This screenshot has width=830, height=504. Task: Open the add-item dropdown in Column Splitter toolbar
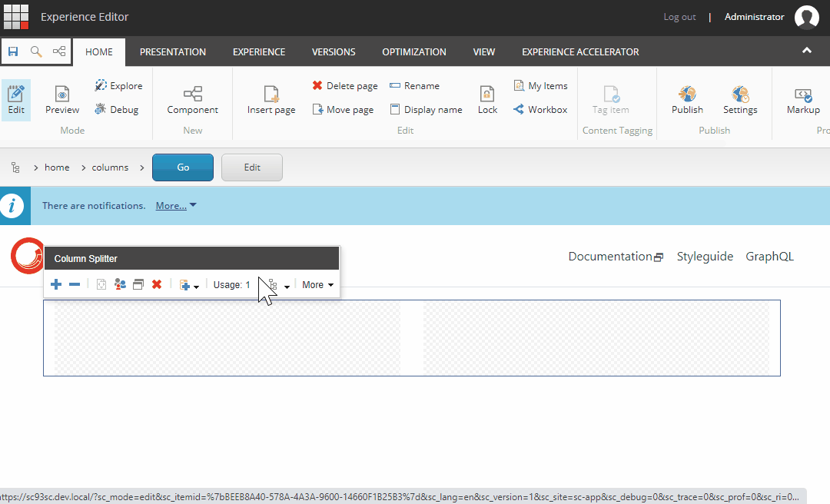coord(189,285)
